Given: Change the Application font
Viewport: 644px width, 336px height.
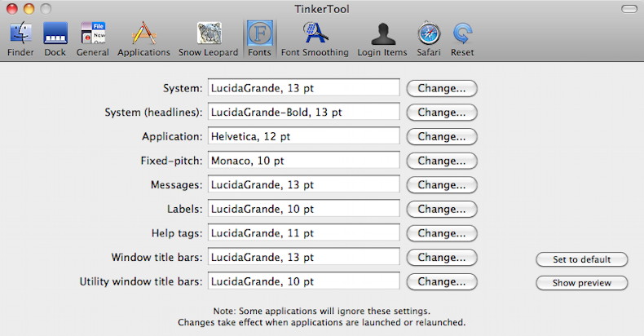Looking at the screenshot, I should pyautogui.click(x=442, y=137).
